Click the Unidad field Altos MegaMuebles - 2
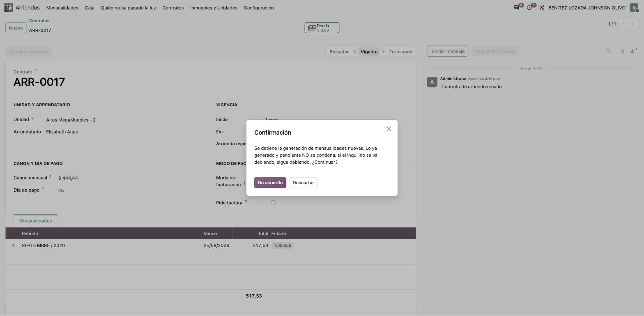The width and height of the screenshot is (644, 316). 71,120
